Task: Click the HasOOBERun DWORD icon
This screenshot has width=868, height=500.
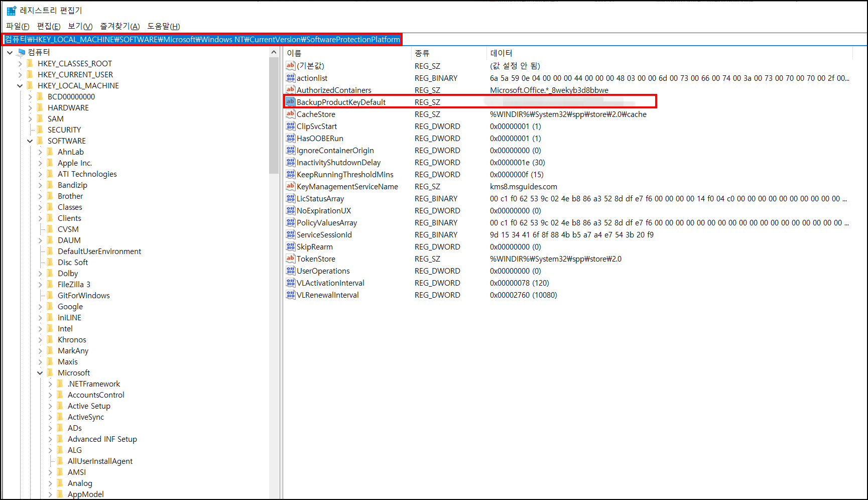Action: click(x=291, y=138)
